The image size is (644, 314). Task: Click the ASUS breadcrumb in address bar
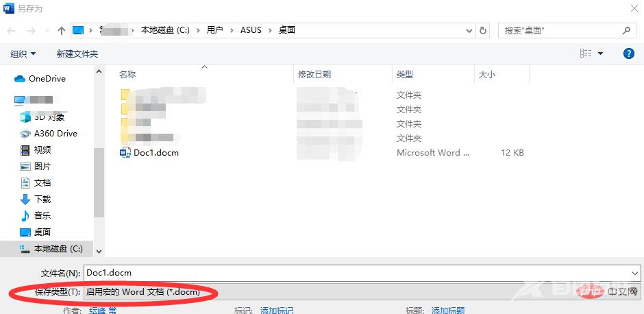tap(250, 31)
